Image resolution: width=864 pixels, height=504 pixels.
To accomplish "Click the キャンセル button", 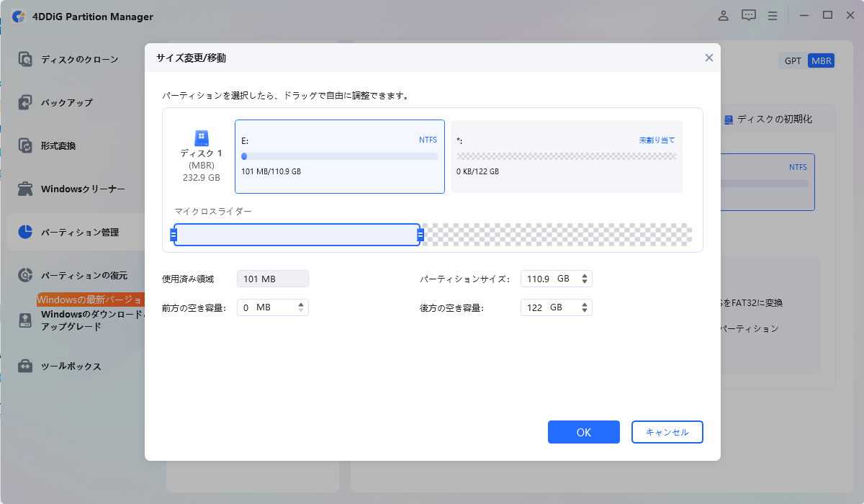I will coord(667,432).
